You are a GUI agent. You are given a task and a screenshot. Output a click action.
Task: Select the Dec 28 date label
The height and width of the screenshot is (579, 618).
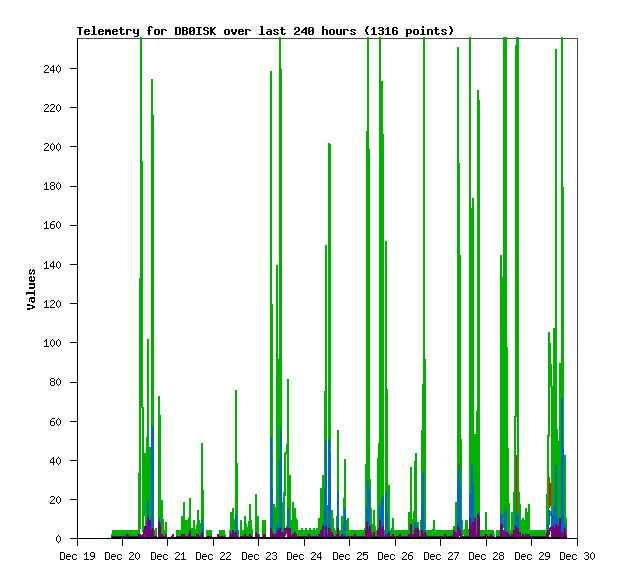(x=486, y=556)
